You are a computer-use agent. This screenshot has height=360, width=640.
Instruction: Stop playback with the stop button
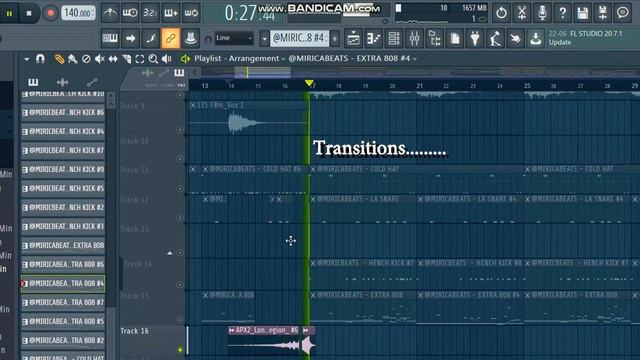point(29,13)
